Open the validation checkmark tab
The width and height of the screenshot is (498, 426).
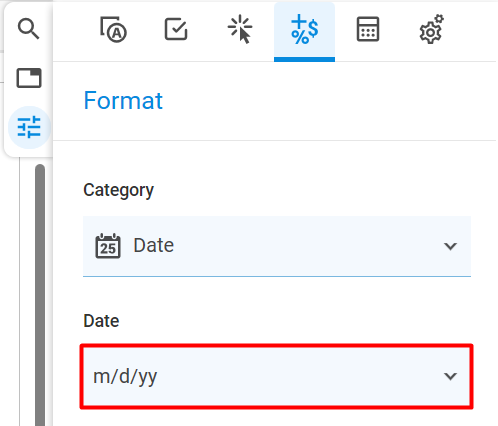(176, 29)
